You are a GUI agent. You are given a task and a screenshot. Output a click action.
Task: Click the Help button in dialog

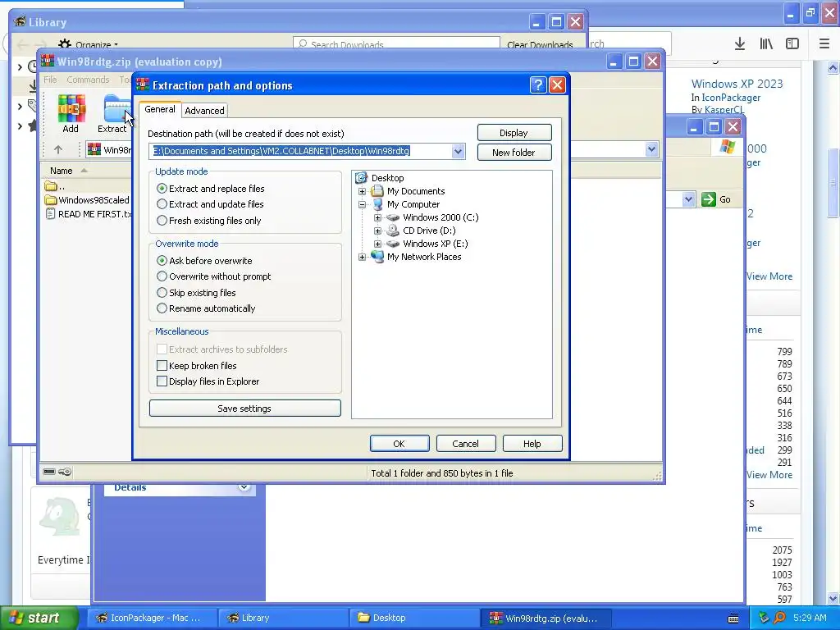[x=532, y=444]
